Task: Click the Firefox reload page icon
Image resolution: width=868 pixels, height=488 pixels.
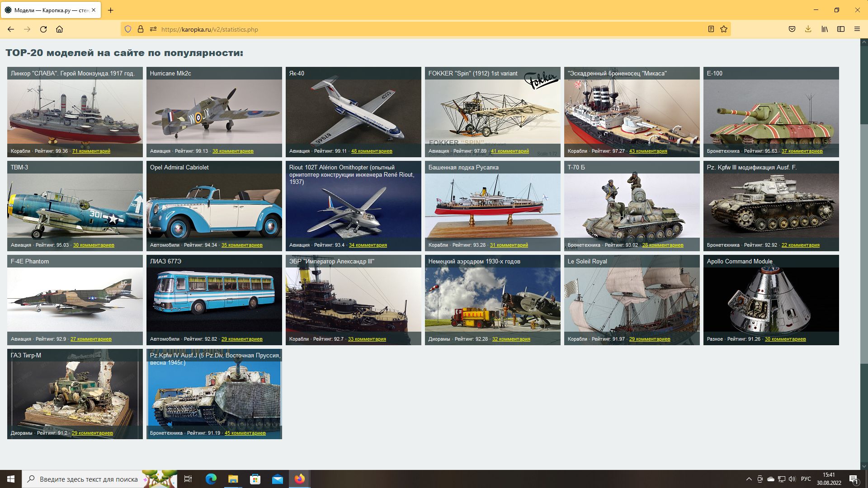Action: tap(43, 29)
